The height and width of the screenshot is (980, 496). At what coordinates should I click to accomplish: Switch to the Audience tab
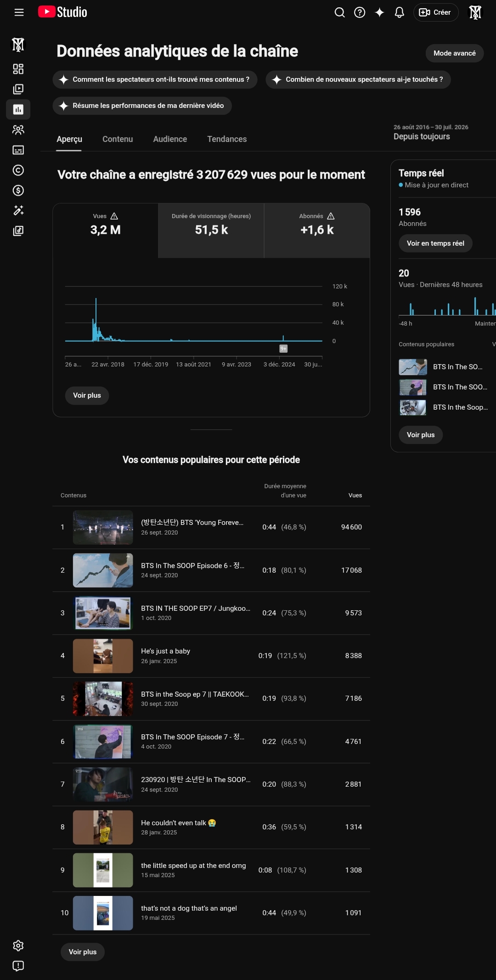170,139
